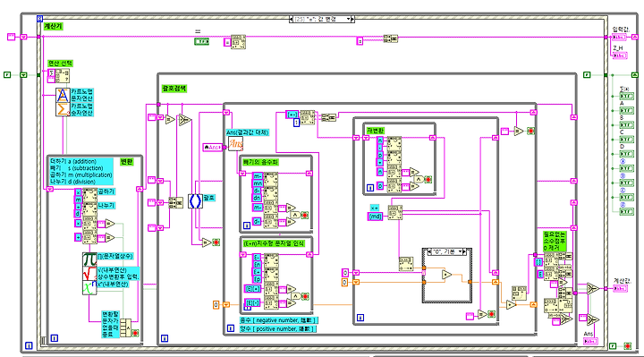Click the Karnaugh map letter A subVI icon
Screen dimensions: 644x357
[x=63, y=96]
